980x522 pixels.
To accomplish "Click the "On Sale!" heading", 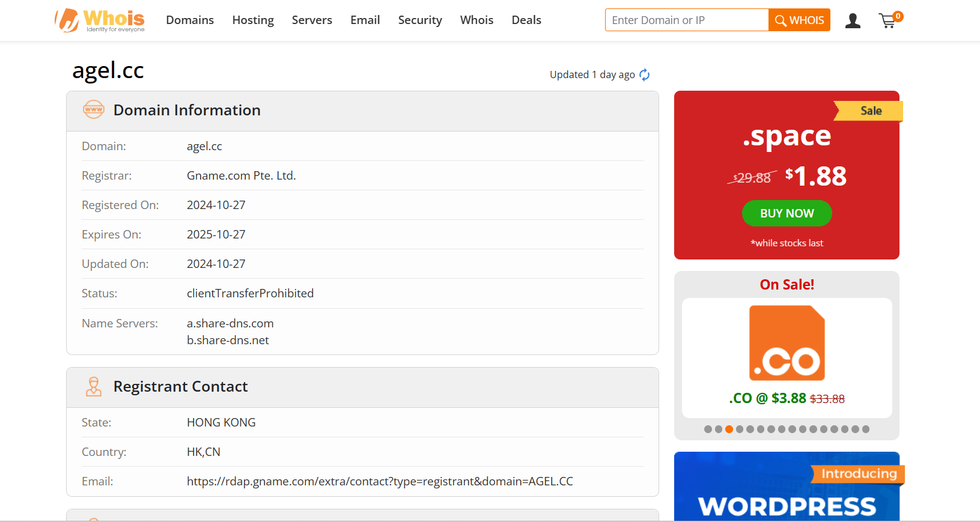I will [787, 285].
